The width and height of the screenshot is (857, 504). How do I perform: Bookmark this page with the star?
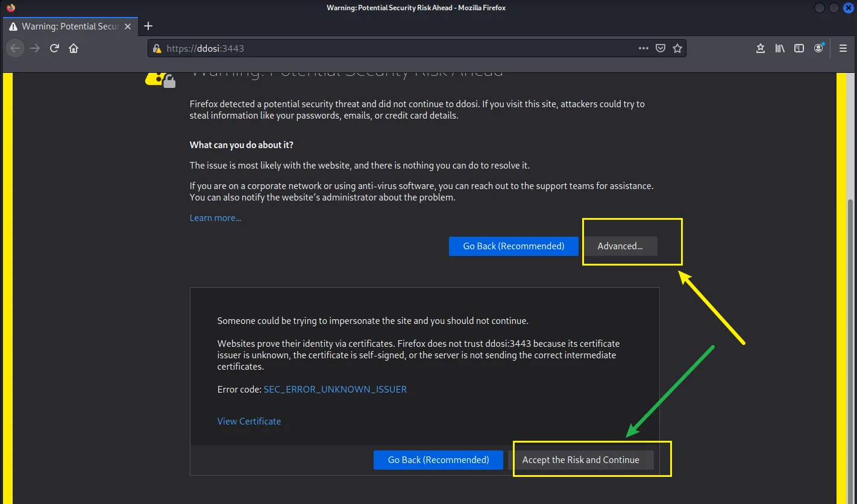click(677, 49)
